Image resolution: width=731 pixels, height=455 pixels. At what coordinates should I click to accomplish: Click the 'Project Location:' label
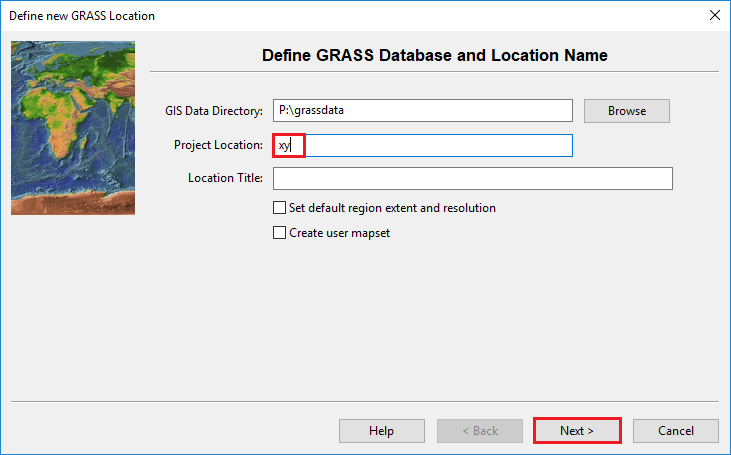click(218, 146)
